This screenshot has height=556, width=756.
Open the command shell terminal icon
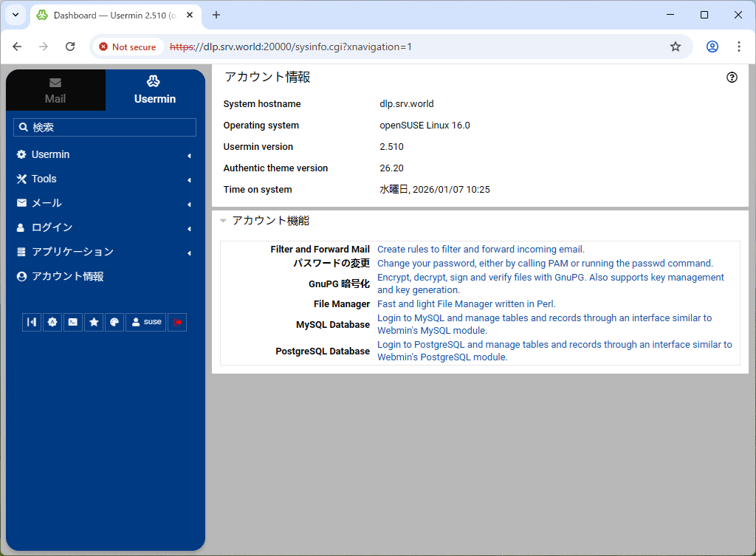73,322
